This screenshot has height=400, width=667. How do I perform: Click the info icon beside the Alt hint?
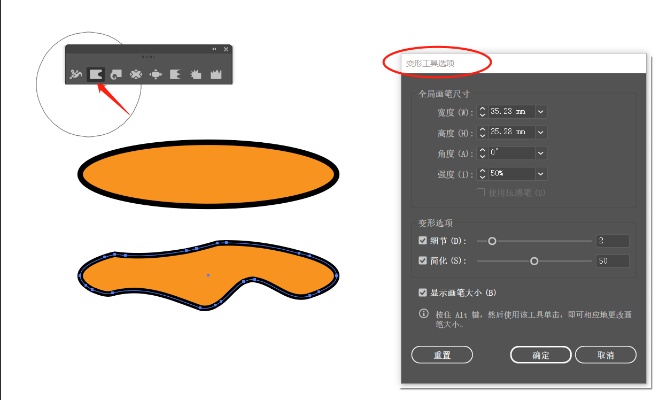(424, 314)
